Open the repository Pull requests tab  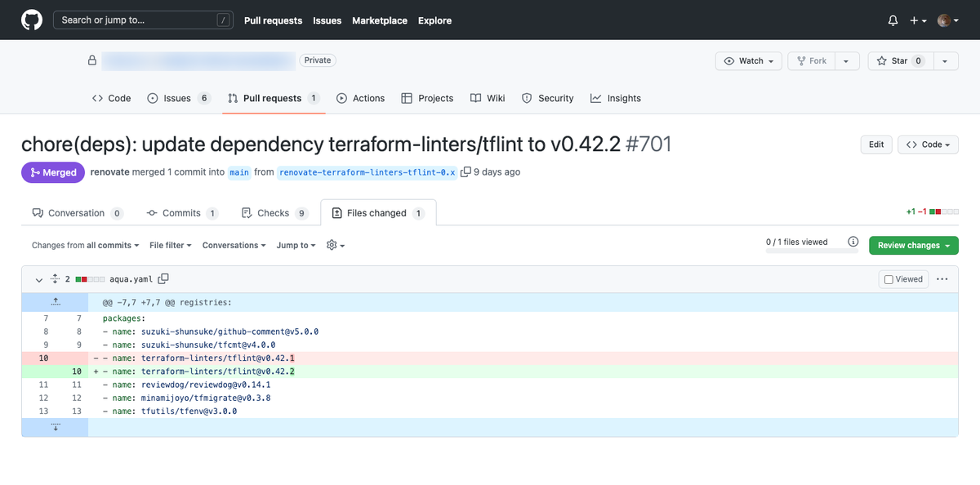coord(273,98)
